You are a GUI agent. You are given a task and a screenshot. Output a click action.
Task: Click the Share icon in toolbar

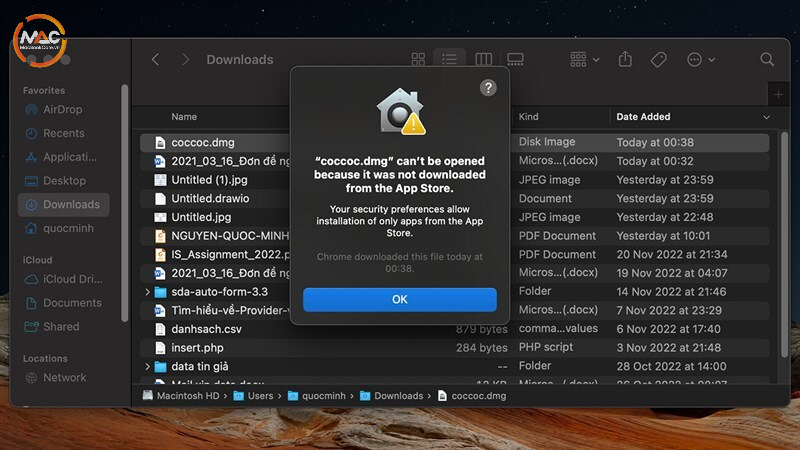625,60
